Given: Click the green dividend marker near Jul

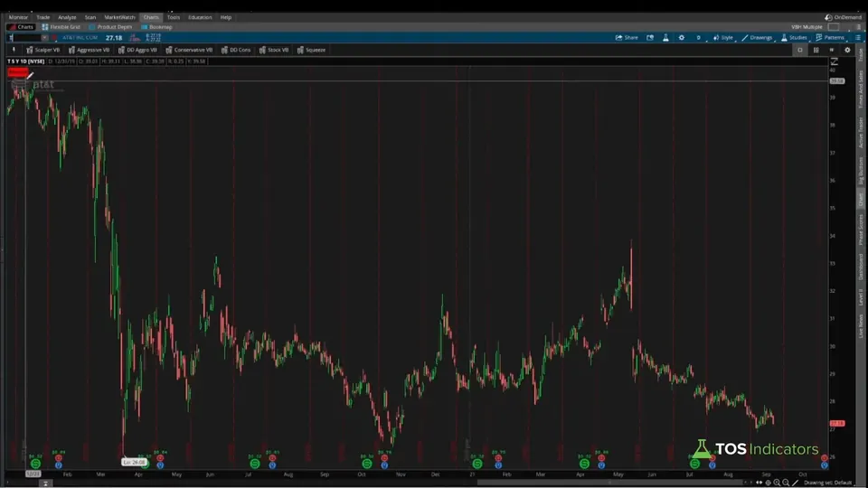Looking at the screenshot, I should pos(255,464).
